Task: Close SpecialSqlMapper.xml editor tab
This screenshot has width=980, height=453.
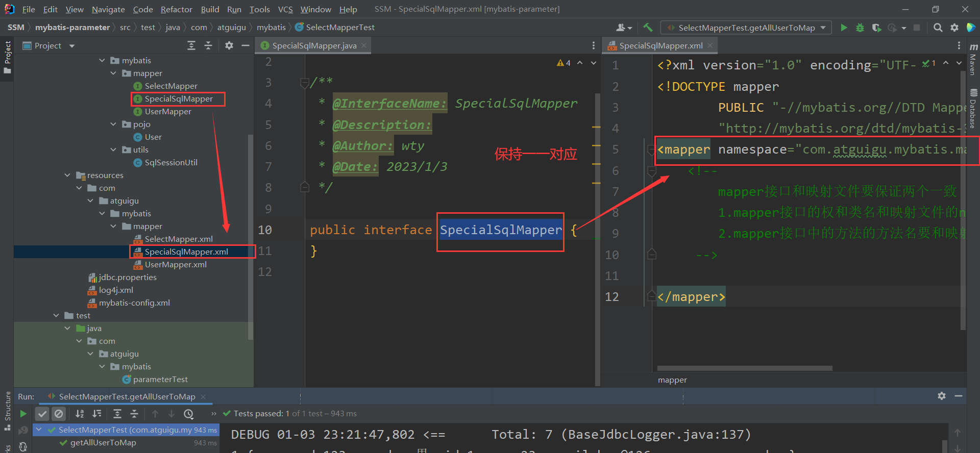Action: tap(710, 46)
